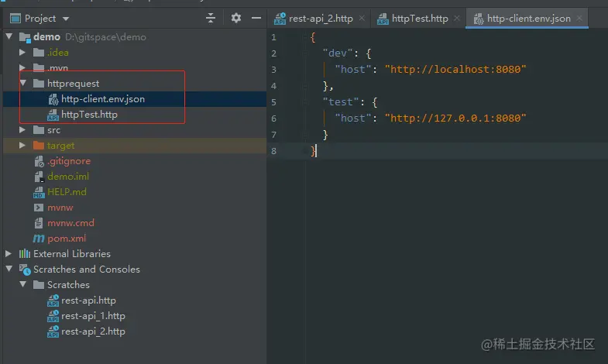Click the .gitignore file icon
Image resolution: width=608 pixels, height=364 pixels.
[x=39, y=161]
